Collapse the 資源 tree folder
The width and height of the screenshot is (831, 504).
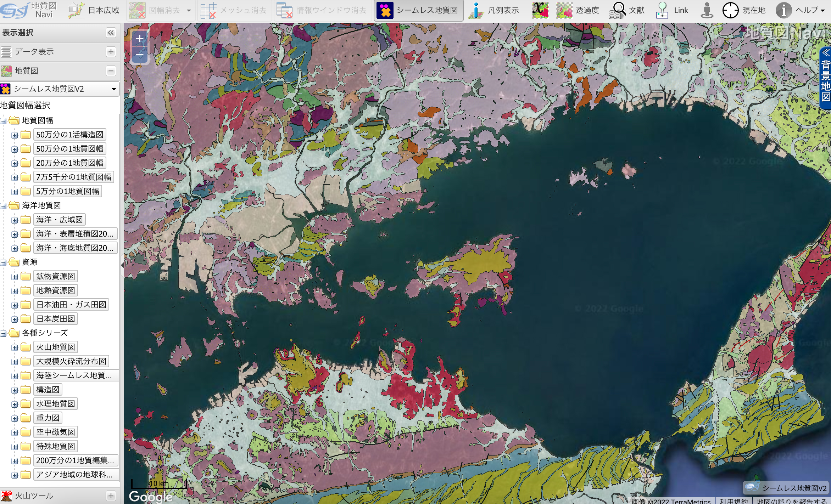pyautogui.click(x=4, y=262)
